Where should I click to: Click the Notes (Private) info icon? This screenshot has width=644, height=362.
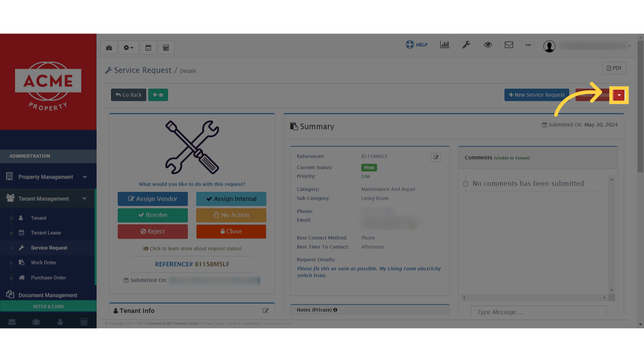[335, 310]
